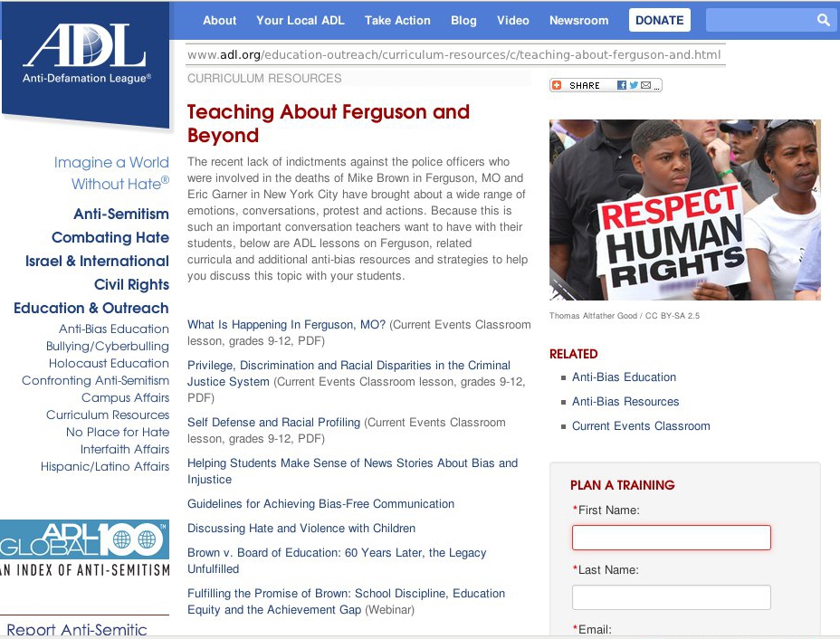This screenshot has height=639, width=840.
Task: Open Anti-Bias Education in left sidebar
Action: pyautogui.click(x=114, y=329)
